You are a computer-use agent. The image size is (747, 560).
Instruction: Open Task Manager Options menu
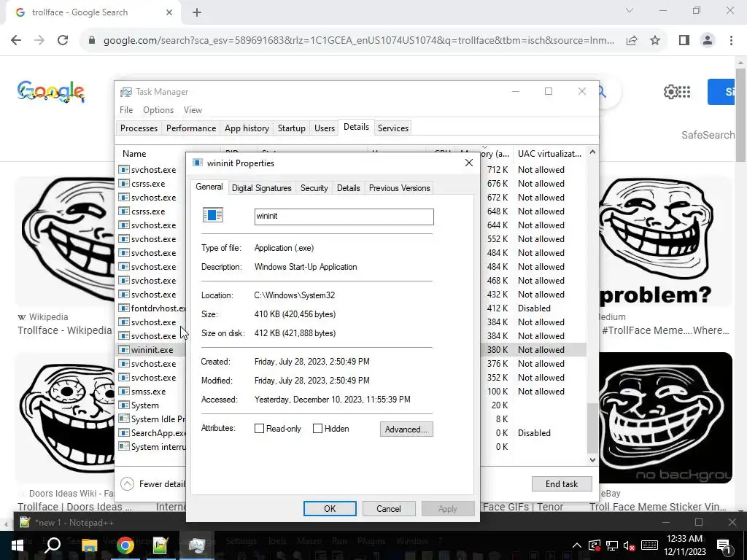[158, 110]
